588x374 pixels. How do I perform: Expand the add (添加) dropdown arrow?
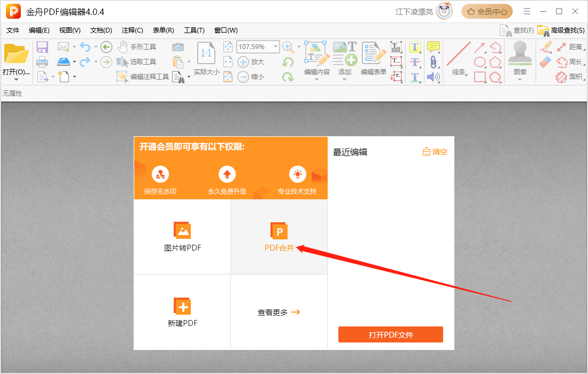pos(345,80)
